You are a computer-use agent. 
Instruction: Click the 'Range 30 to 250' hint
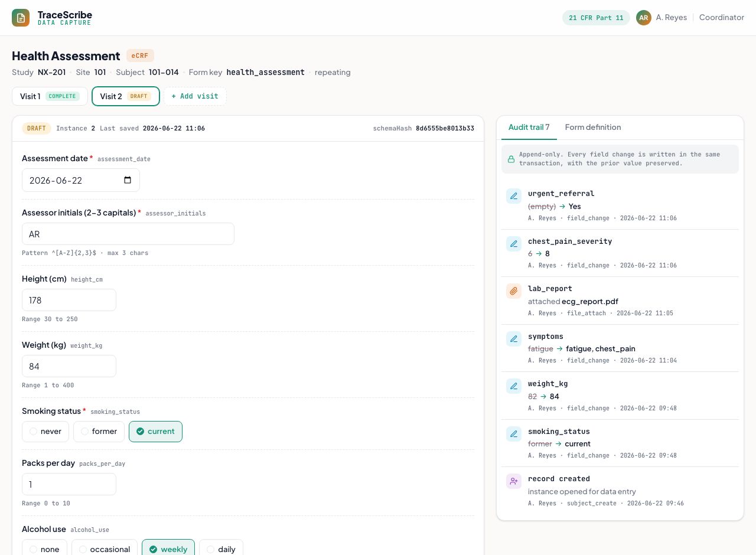[x=50, y=319]
